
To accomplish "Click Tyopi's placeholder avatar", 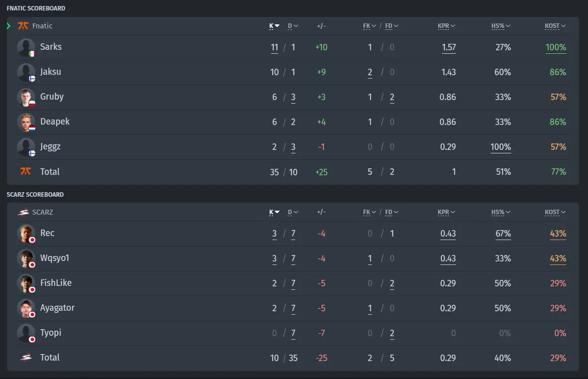I will point(26,333).
